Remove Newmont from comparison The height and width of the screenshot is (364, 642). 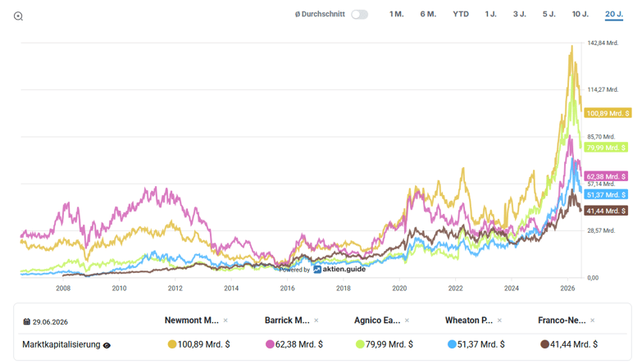[x=225, y=321]
